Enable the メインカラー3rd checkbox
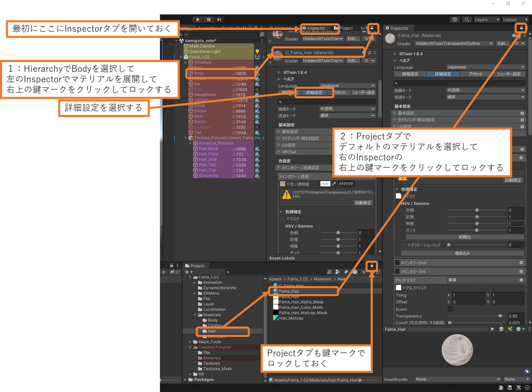This screenshot has width=532, height=392. pos(397,271)
